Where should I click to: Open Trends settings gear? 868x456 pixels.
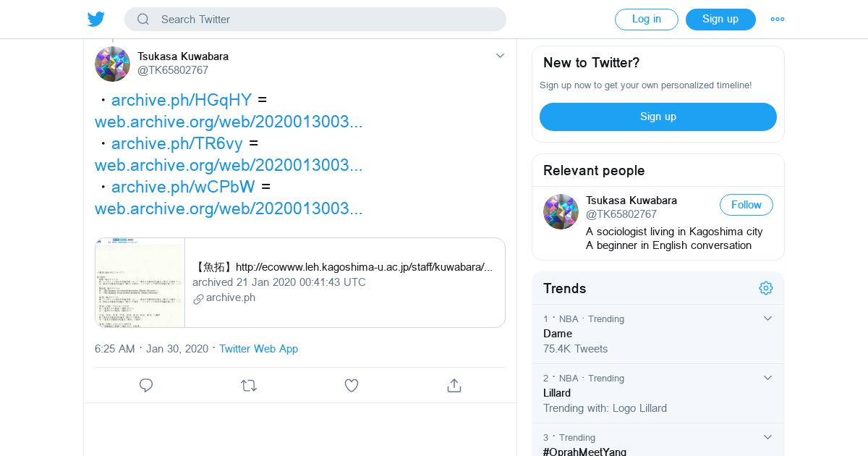766,288
